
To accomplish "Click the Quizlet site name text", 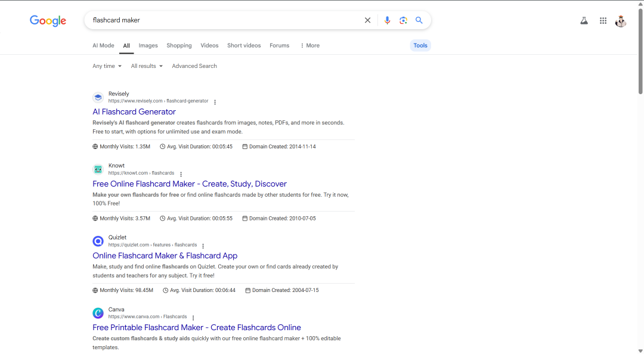I will click(x=117, y=238).
